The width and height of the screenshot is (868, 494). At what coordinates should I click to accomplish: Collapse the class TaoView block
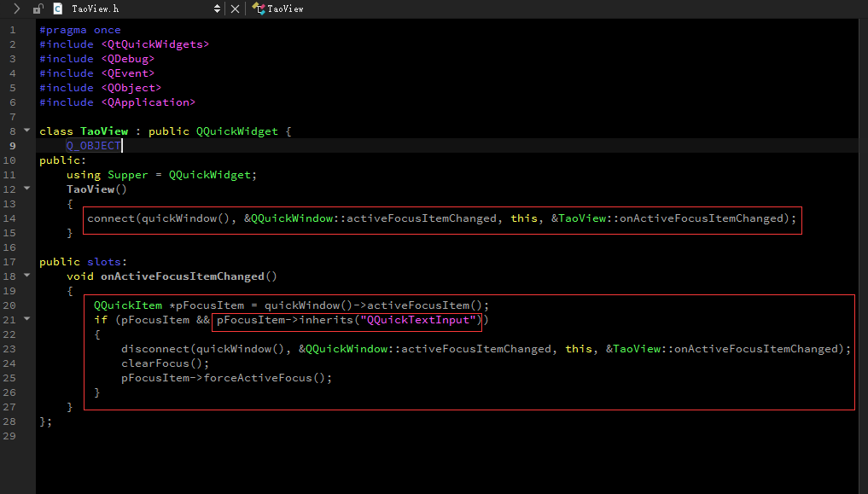pyautogui.click(x=27, y=131)
